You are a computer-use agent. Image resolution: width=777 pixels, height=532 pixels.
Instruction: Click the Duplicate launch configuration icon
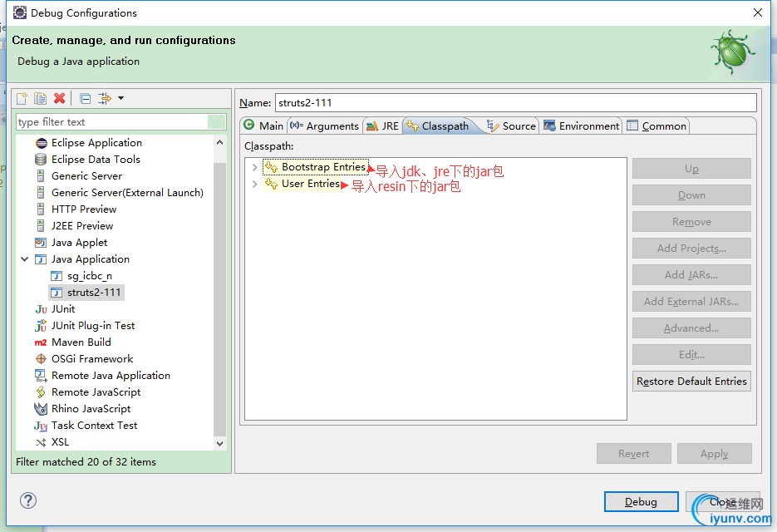tap(40, 98)
